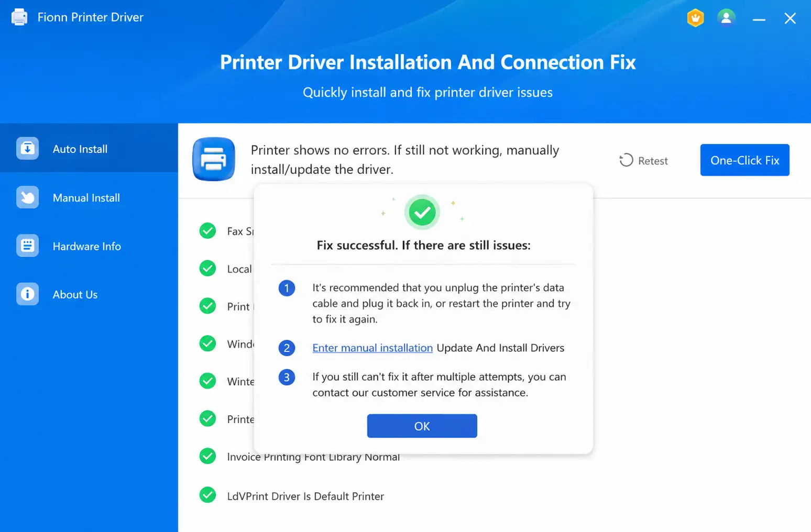The width and height of the screenshot is (811, 532).
Task: Open the About Us page
Action: point(89,294)
